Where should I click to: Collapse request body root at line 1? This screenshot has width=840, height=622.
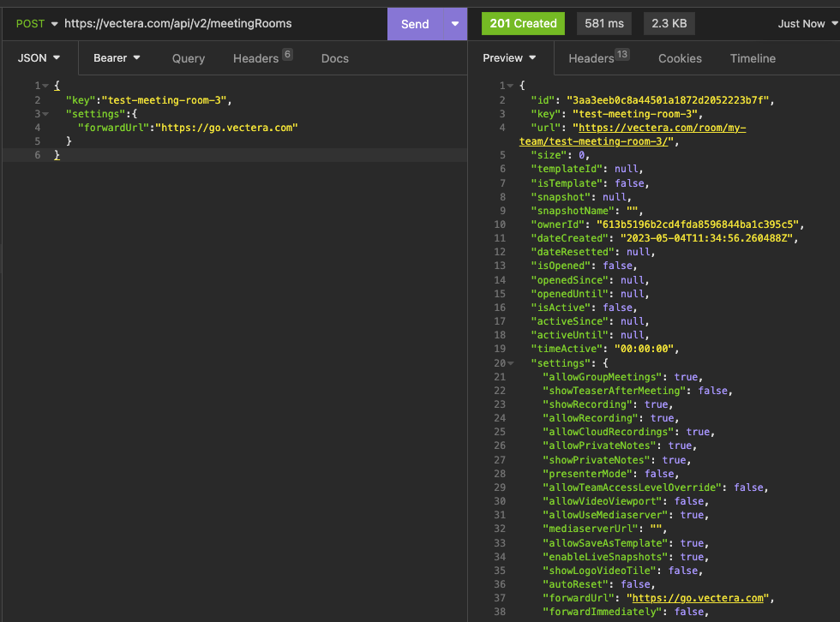coord(45,86)
